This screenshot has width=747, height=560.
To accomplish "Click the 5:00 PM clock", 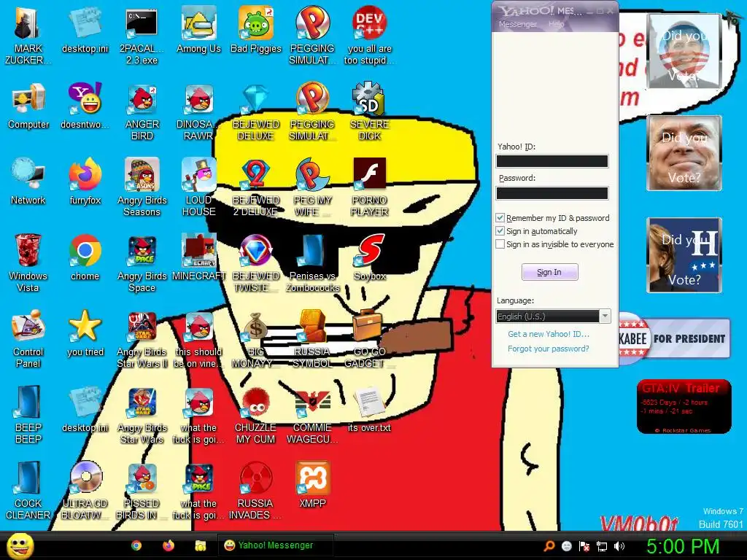I will click(x=683, y=546).
